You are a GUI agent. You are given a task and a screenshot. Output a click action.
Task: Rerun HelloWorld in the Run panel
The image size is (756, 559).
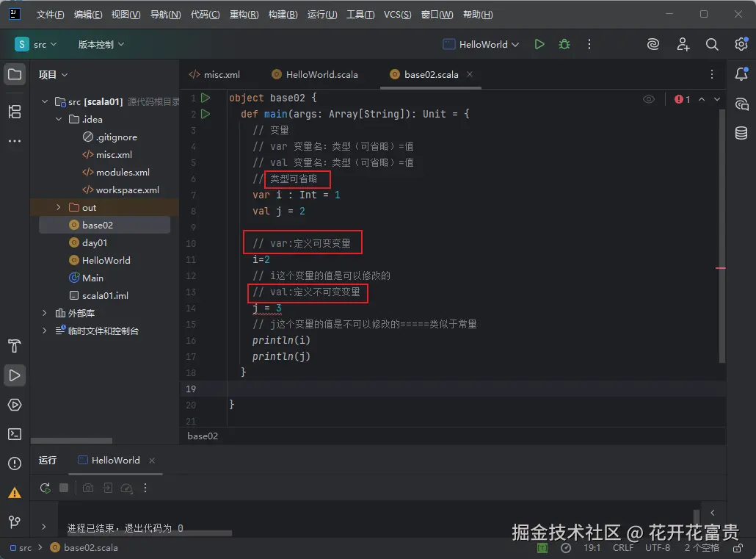click(46, 488)
